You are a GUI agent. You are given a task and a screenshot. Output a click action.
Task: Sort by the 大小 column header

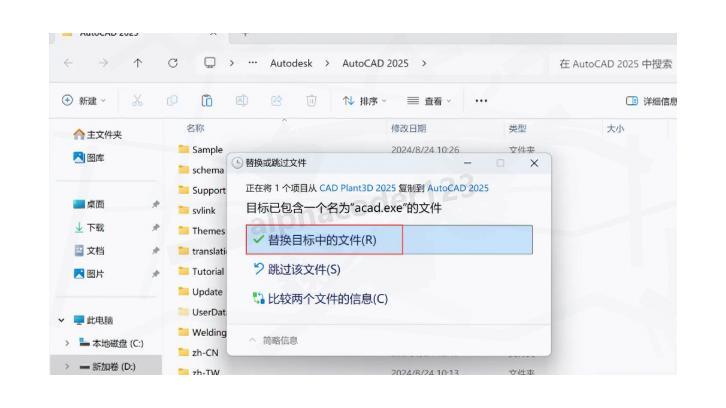click(x=615, y=128)
